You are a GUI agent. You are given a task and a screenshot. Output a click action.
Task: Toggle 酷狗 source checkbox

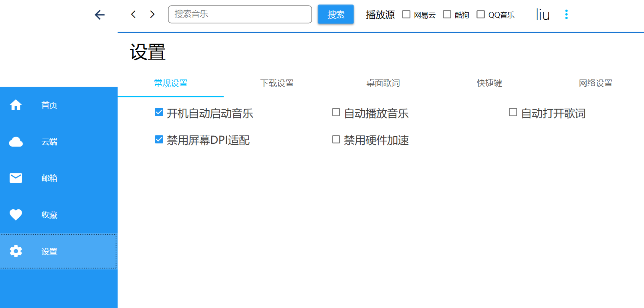[447, 14]
